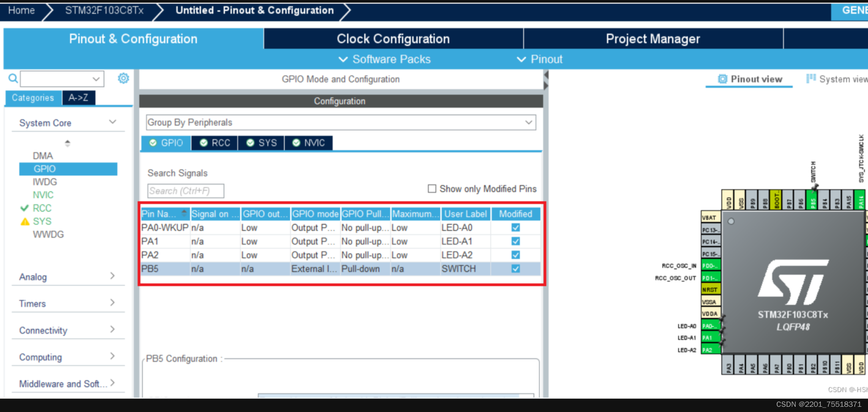
Task: Select the Categories sidebar tab
Action: coord(33,98)
